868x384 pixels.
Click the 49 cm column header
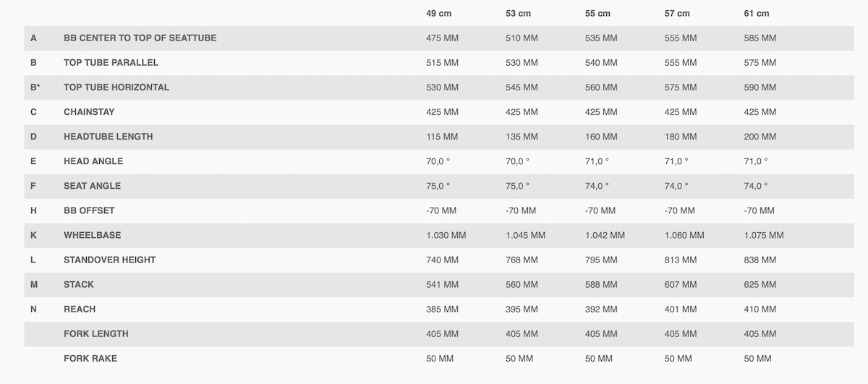click(439, 13)
